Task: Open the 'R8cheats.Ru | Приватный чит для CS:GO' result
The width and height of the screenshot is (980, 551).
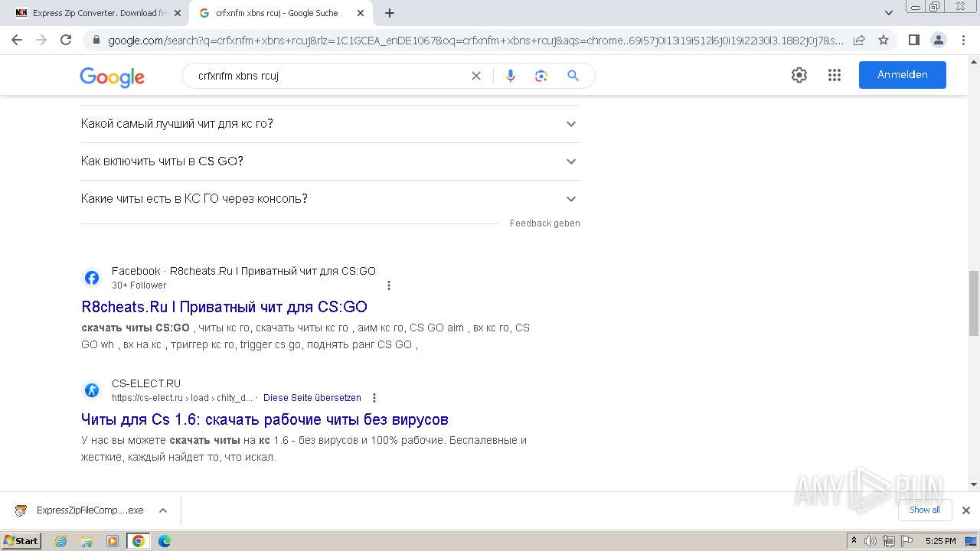Action: point(224,307)
